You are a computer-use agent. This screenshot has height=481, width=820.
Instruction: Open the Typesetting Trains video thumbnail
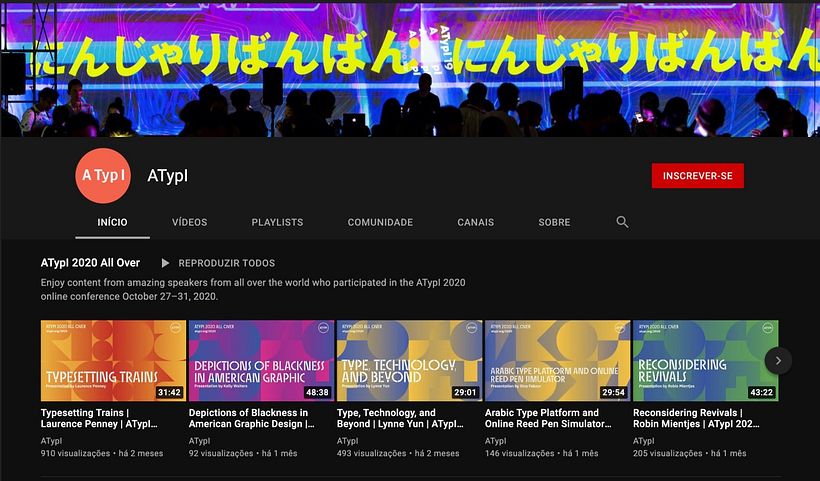point(113,361)
